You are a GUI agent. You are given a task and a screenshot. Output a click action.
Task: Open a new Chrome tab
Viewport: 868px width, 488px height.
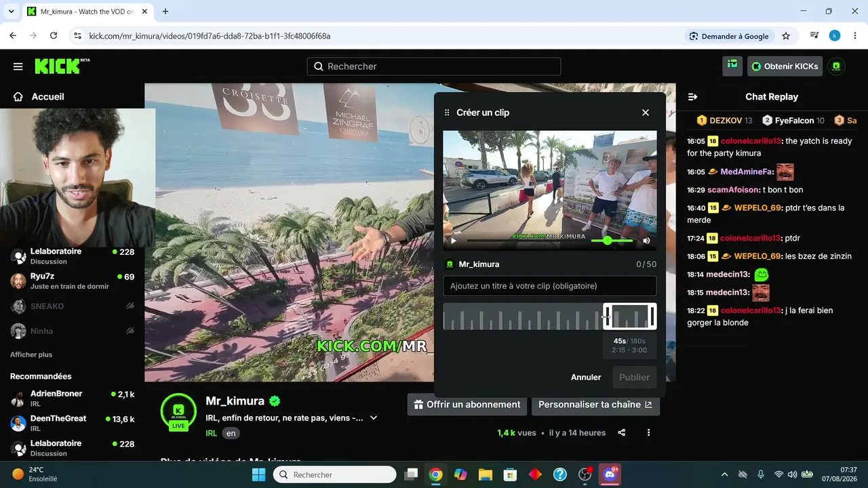[x=165, y=12]
